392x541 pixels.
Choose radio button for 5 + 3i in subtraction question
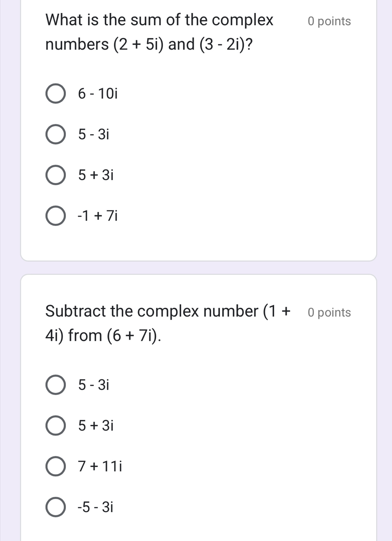click(55, 426)
